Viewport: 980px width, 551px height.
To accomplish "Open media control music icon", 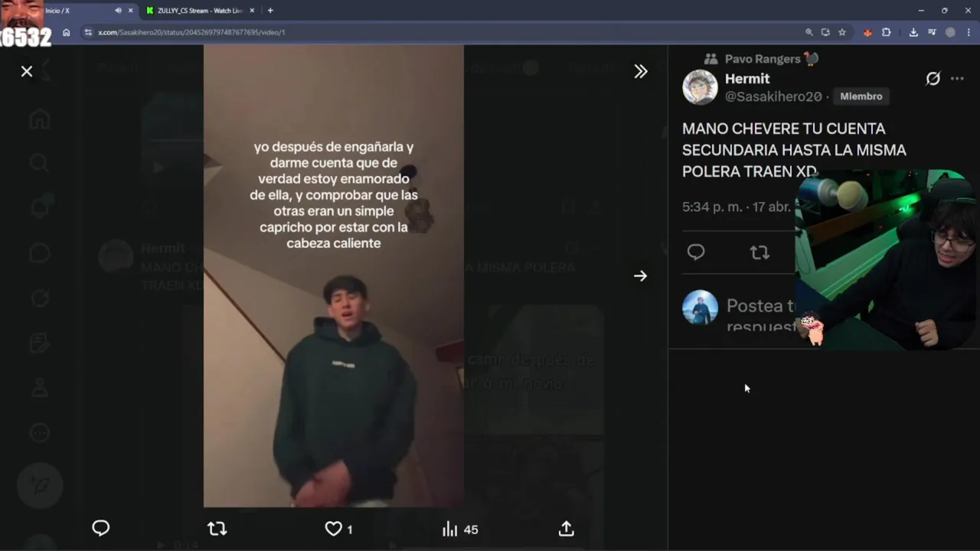I will 932,32.
